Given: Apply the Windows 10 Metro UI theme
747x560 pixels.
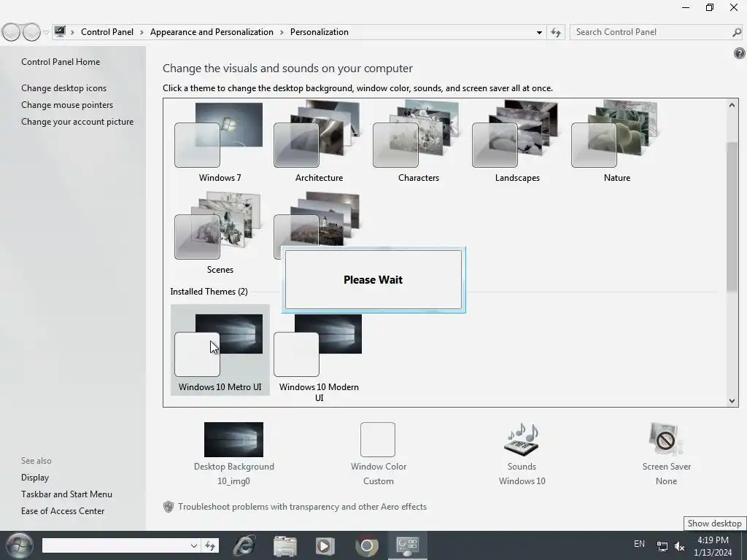Looking at the screenshot, I should coord(220,350).
